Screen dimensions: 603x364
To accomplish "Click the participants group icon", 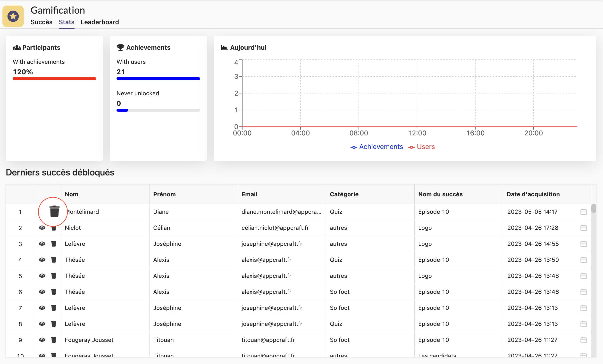I will click(17, 47).
